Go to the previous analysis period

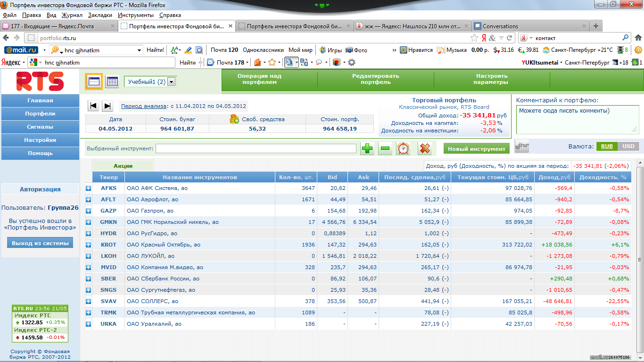tap(93, 106)
